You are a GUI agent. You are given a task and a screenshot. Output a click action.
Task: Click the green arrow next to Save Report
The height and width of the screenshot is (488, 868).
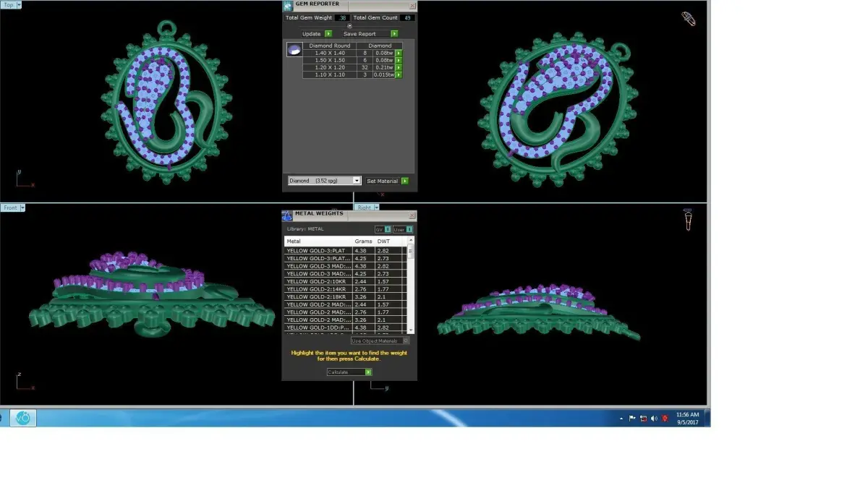tap(394, 34)
